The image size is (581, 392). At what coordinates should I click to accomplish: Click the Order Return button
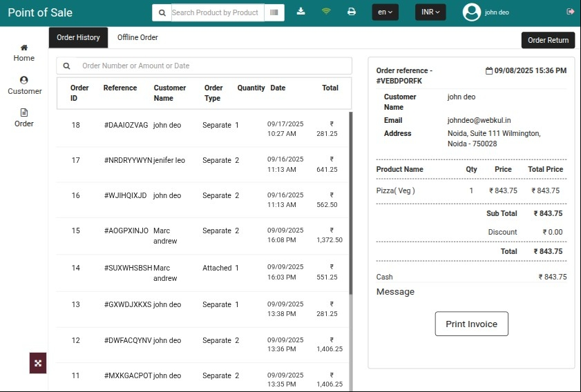click(548, 40)
